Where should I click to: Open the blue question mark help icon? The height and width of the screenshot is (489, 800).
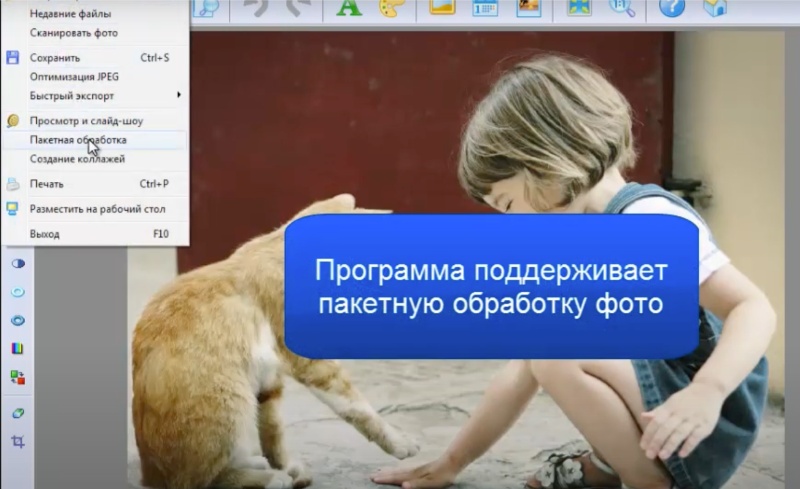coord(672,7)
